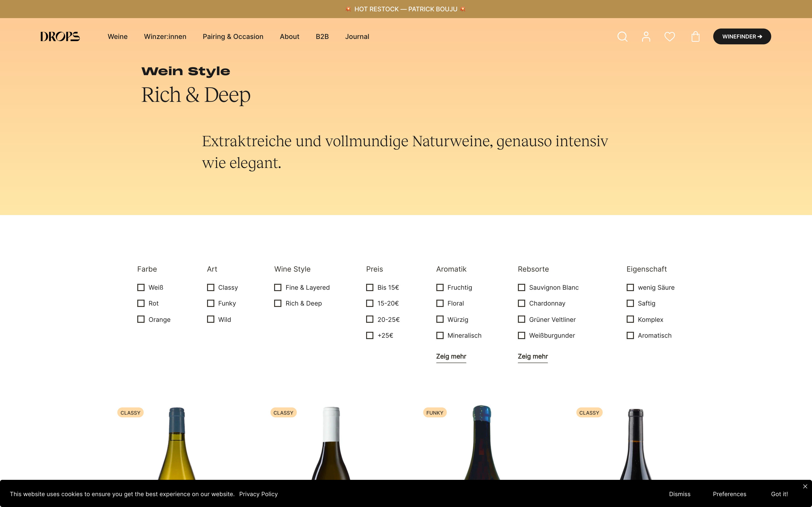Check the Rich & Deep wine style filter
This screenshot has height=507, width=812.
coord(278,303)
